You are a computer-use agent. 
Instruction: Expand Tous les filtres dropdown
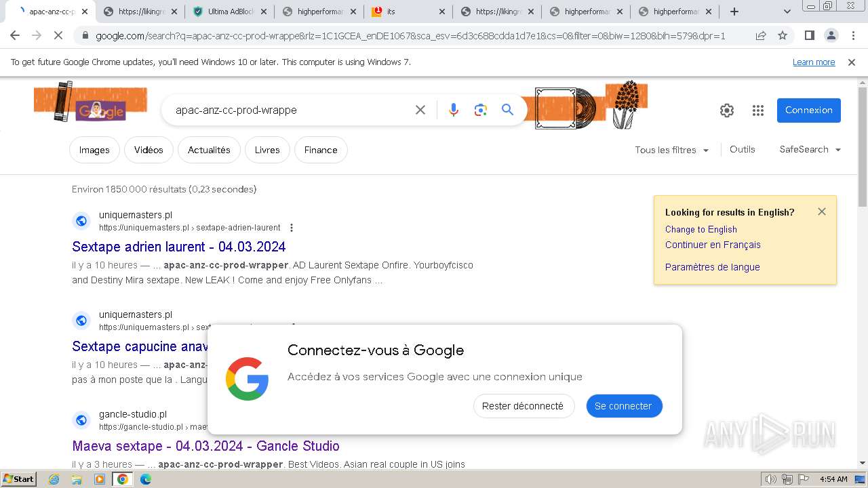point(672,150)
